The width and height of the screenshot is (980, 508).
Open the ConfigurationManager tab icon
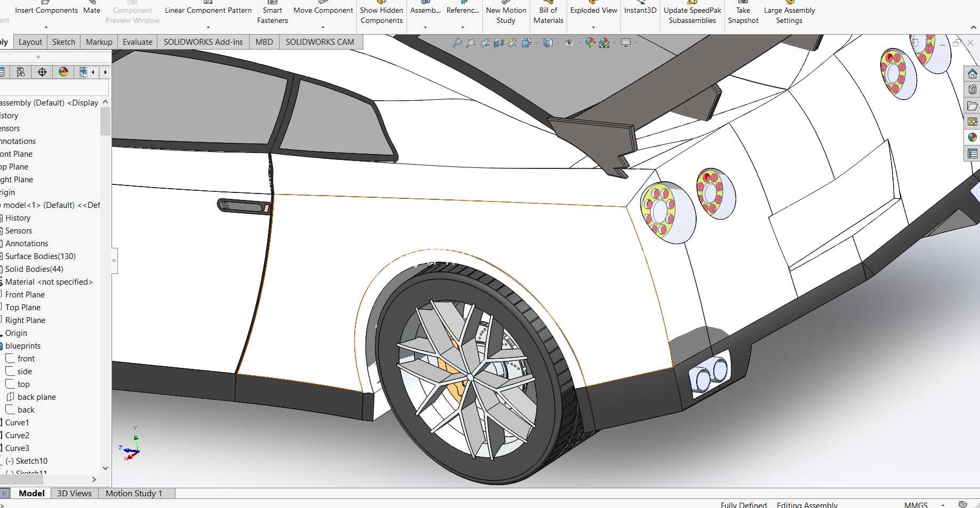[21, 72]
